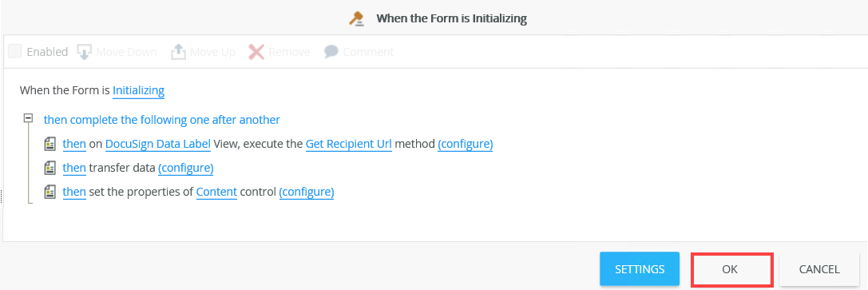Image resolution: width=868 pixels, height=290 pixels.
Task: Select the Get Recipient Url action icon
Action: [50, 145]
